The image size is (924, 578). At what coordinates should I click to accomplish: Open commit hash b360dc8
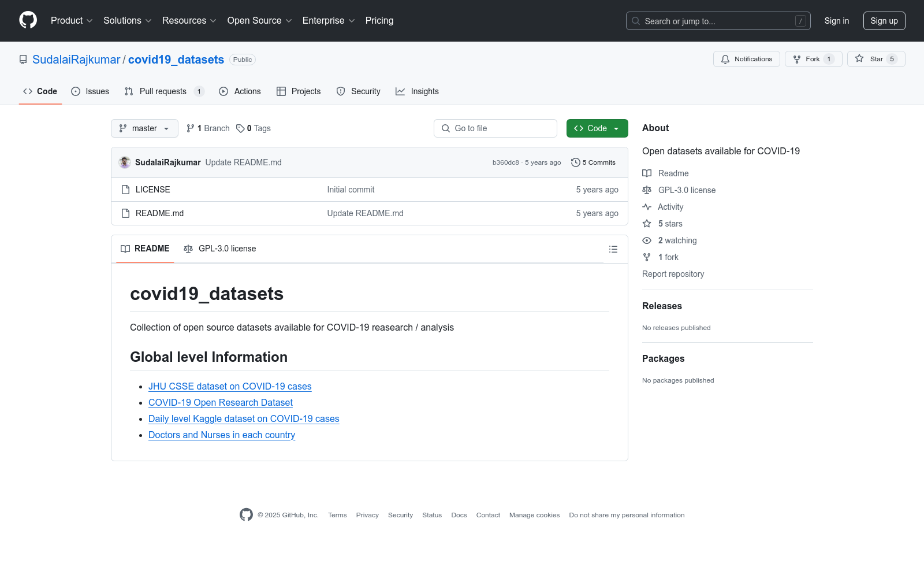[506, 162]
